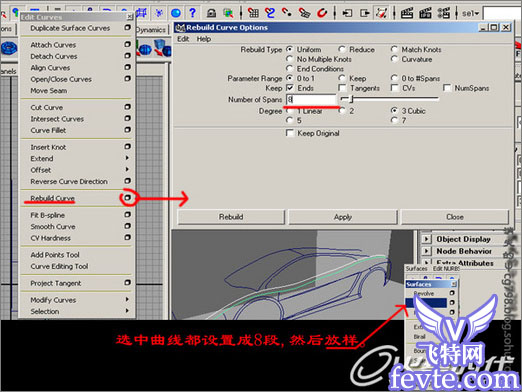The image size is (522, 392).
Task: Select Curvature rebuild type
Action: (x=394, y=59)
